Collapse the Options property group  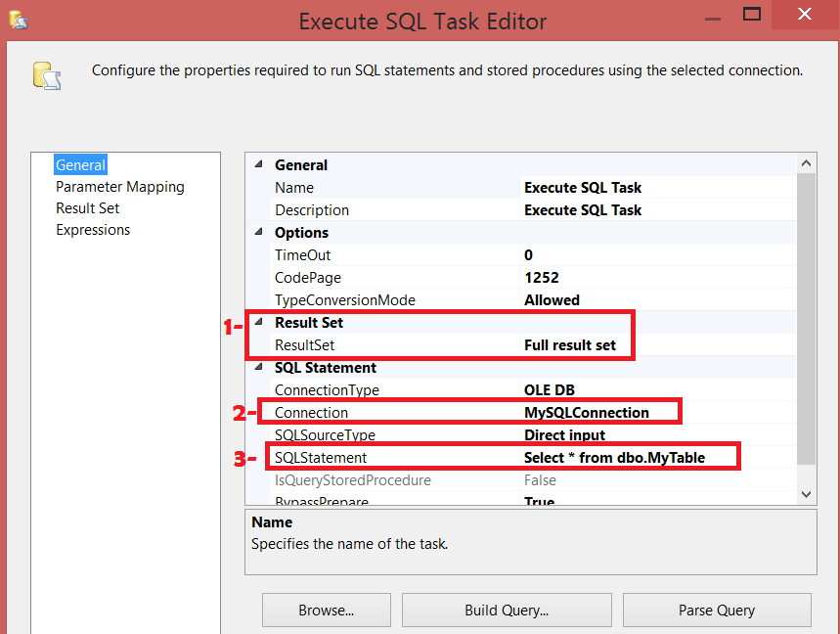coord(258,232)
